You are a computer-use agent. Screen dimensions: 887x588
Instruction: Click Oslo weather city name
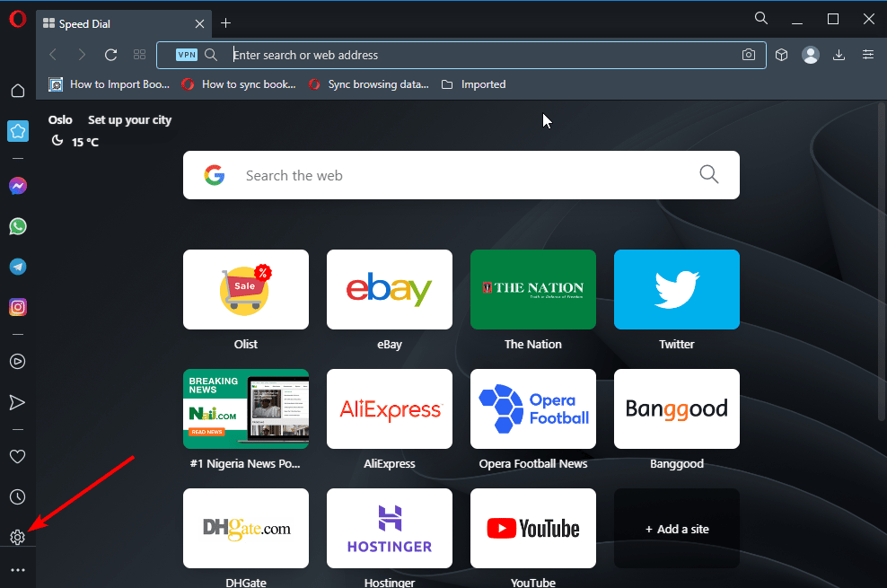click(x=60, y=120)
